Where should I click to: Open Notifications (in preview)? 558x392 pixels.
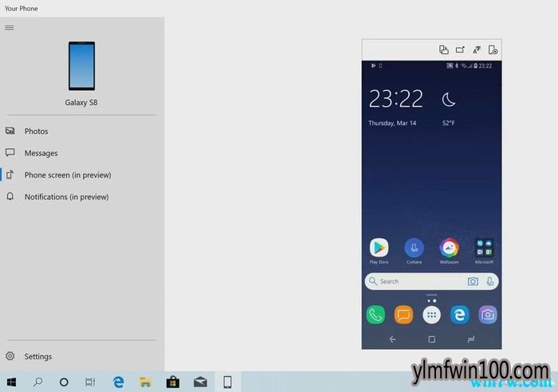click(81, 197)
